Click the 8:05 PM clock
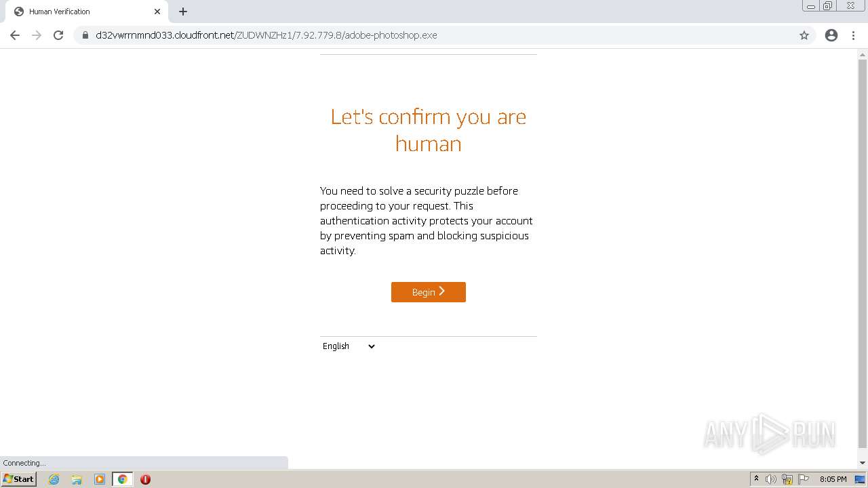 pyautogui.click(x=833, y=479)
